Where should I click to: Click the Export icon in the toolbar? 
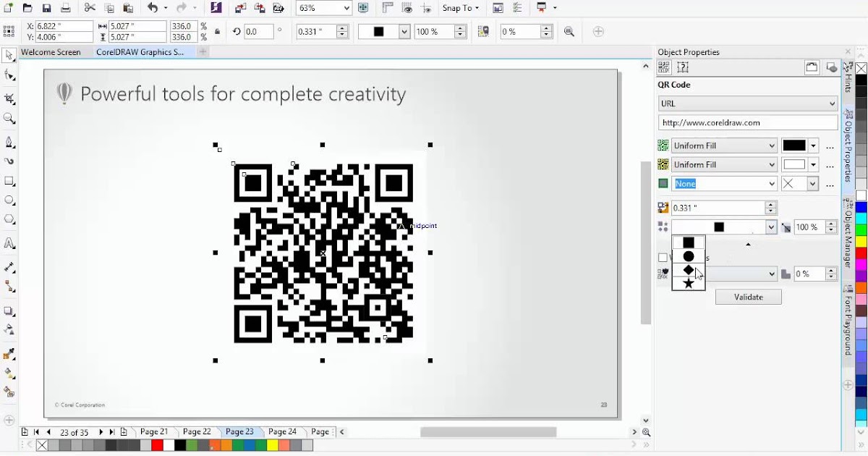(259, 8)
